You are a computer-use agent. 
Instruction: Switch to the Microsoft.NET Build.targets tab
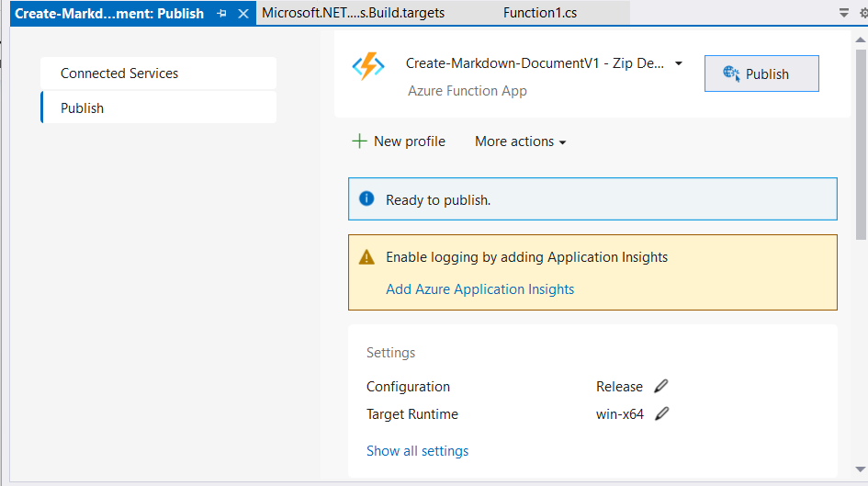(354, 13)
